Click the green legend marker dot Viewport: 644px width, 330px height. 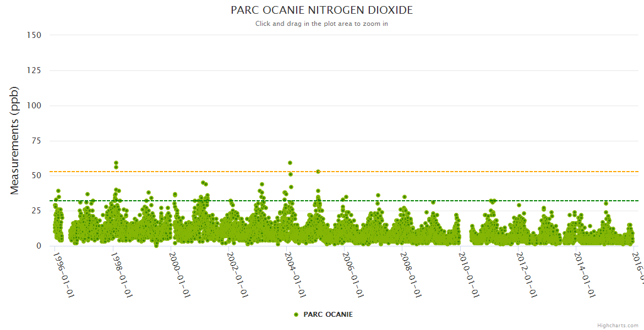[x=297, y=315]
